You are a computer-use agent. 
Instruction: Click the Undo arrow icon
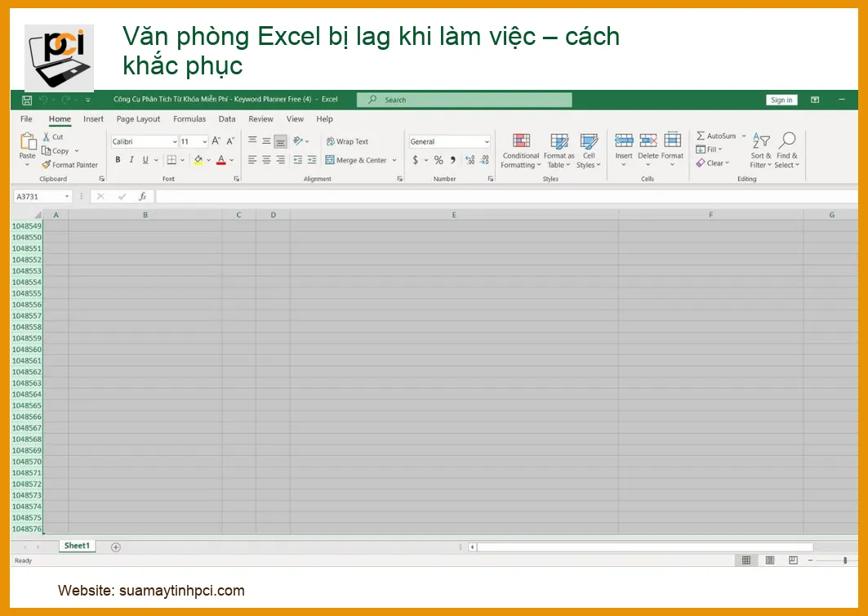44,100
